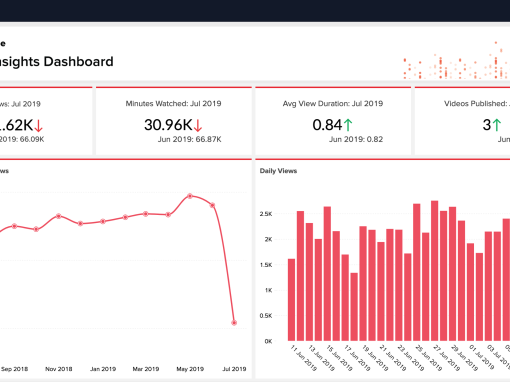The width and height of the screenshot is (510, 382).
Task: Click the Daily Views chart title
Action: click(278, 171)
